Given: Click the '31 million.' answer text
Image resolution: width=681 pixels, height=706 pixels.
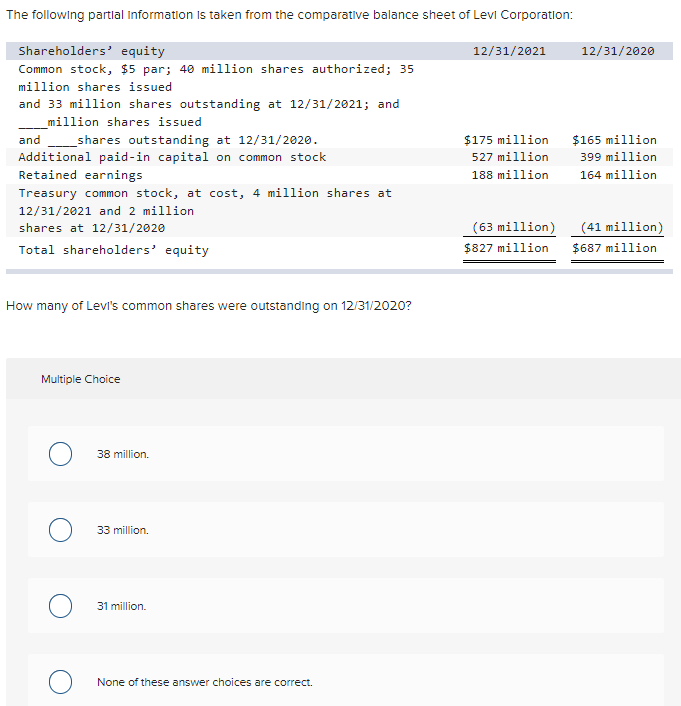Looking at the screenshot, I should (x=122, y=606).
